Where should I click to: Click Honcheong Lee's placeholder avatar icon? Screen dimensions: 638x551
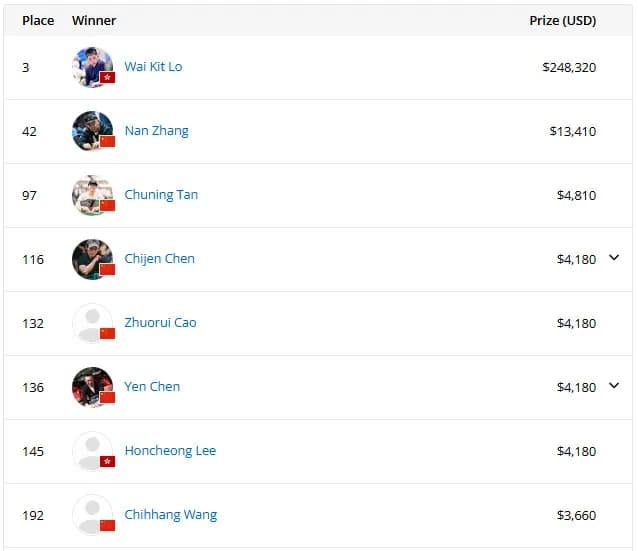(92, 451)
